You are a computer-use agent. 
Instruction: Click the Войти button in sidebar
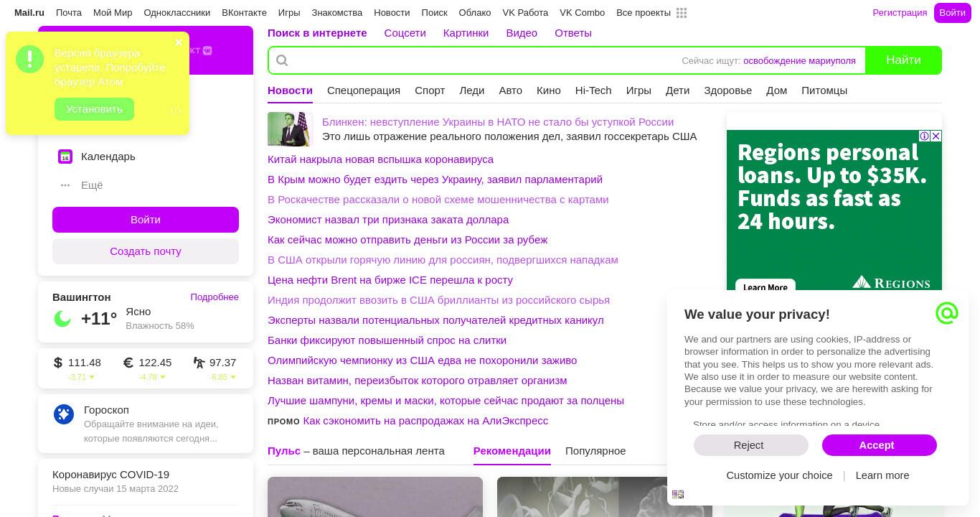[x=146, y=220]
